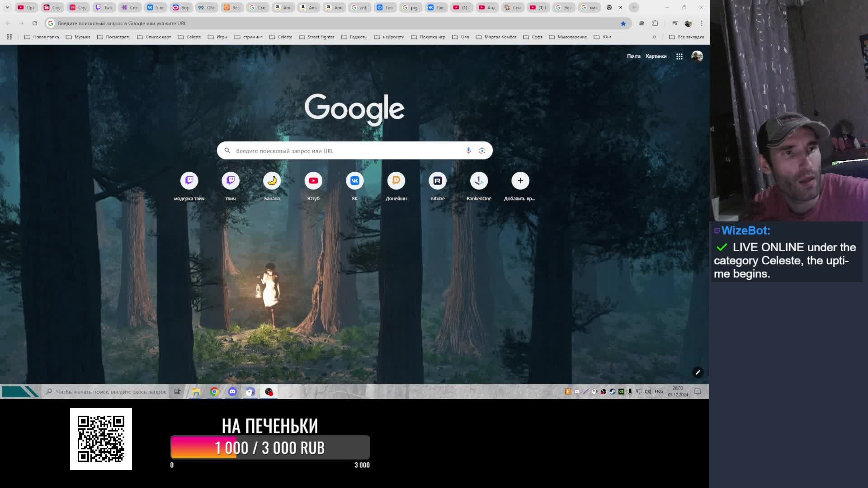Open the Celeste bookmarks folder

[x=189, y=37]
